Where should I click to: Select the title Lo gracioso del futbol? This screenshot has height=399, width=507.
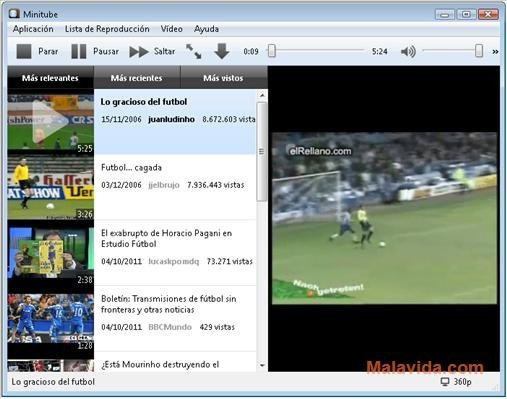point(144,102)
